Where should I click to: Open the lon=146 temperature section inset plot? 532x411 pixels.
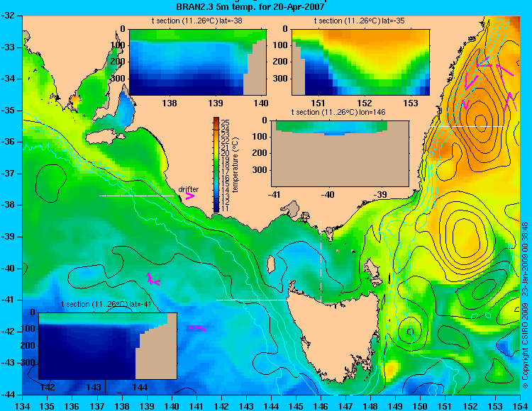pyautogui.click(x=340, y=154)
